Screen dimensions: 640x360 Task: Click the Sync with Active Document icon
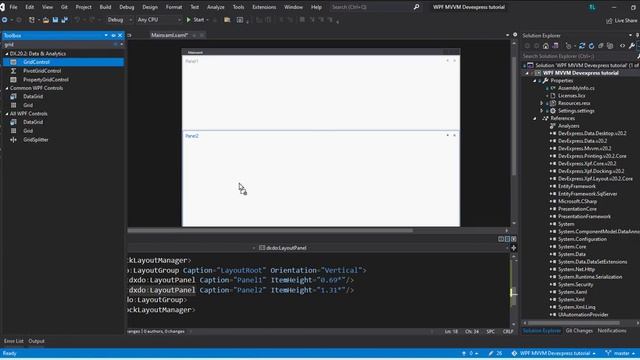(x=582, y=46)
